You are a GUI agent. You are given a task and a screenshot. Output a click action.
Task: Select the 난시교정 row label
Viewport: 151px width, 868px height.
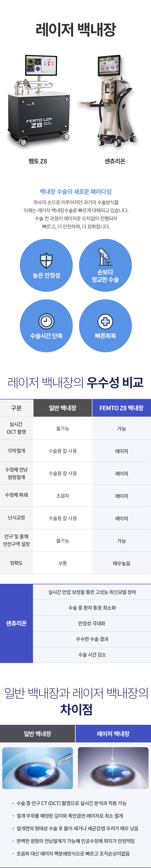click(x=16, y=517)
